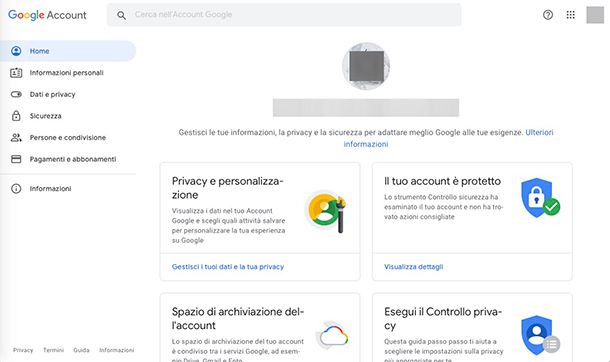Click the credit card icon beside Pagamenti e abbonamenti
Viewport: 610px width, 362px height.
coord(16,159)
